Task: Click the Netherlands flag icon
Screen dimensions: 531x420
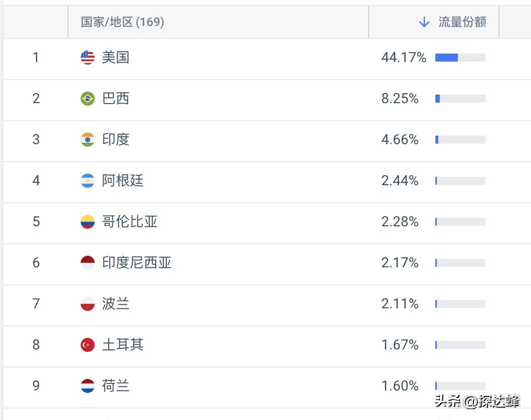Action: point(87,386)
